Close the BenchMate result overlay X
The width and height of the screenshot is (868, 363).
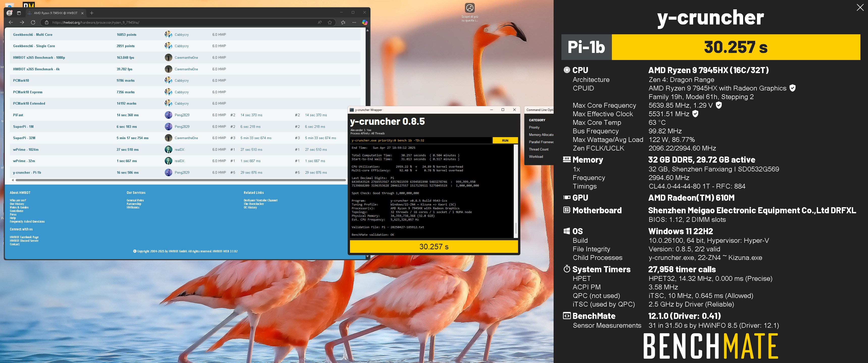click(x=860, y=7)
